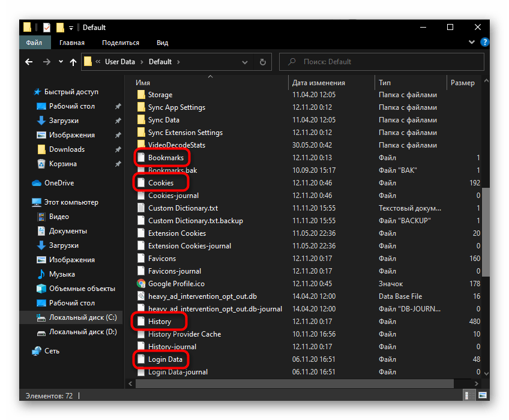This screenshot has width=509, height=420.
Task: Switch to the Главная ribbon tab
Action: click(x=72, y=43)
